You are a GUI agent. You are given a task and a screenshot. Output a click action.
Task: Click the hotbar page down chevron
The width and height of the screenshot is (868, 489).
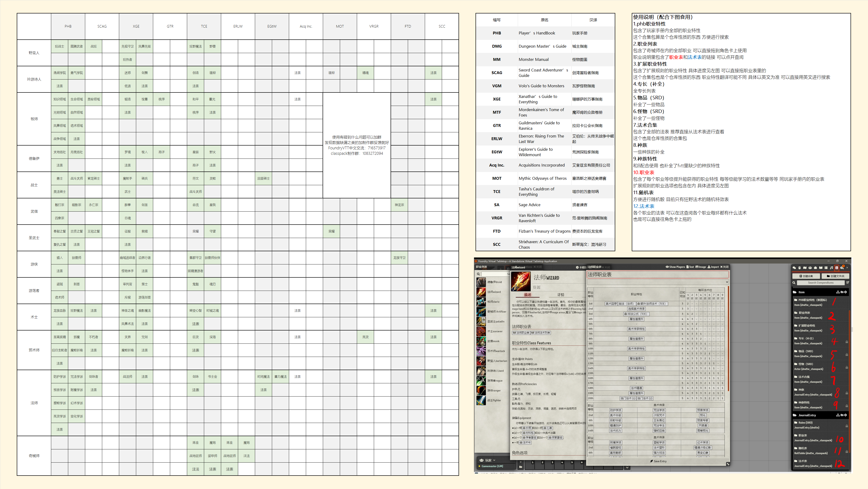[x=628, y=468]
